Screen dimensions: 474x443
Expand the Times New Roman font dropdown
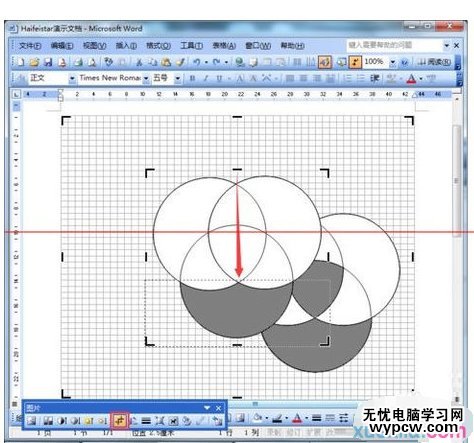click(x=146, y=79)
